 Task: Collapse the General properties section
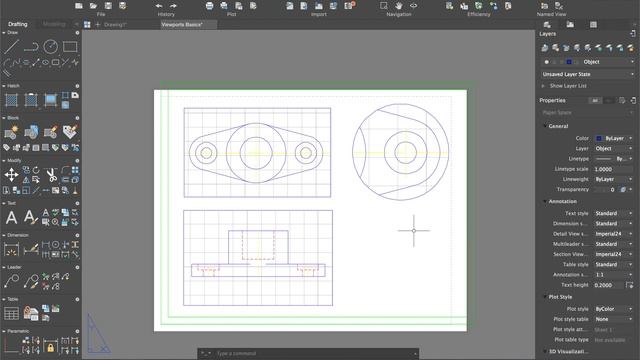point(545,126)
